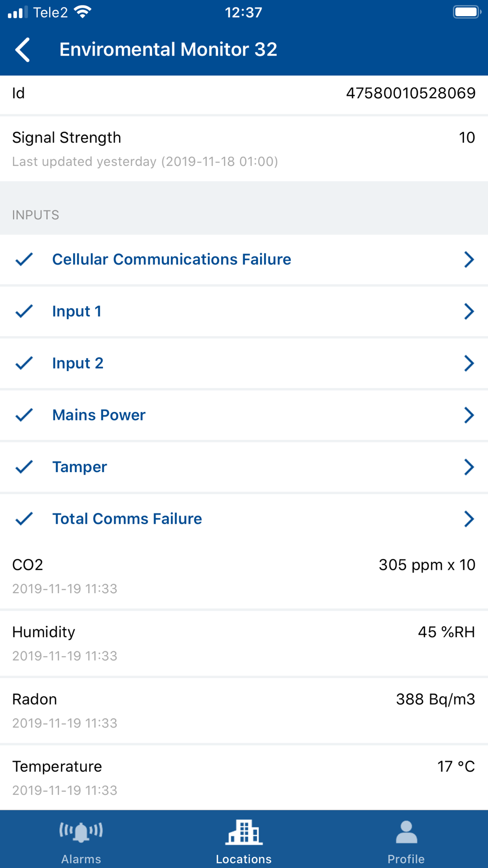The width and height of the screenshot is (488, 868).
Task: Tap the checkmark icon next to Tamper
Action: [x=24, y=467]
